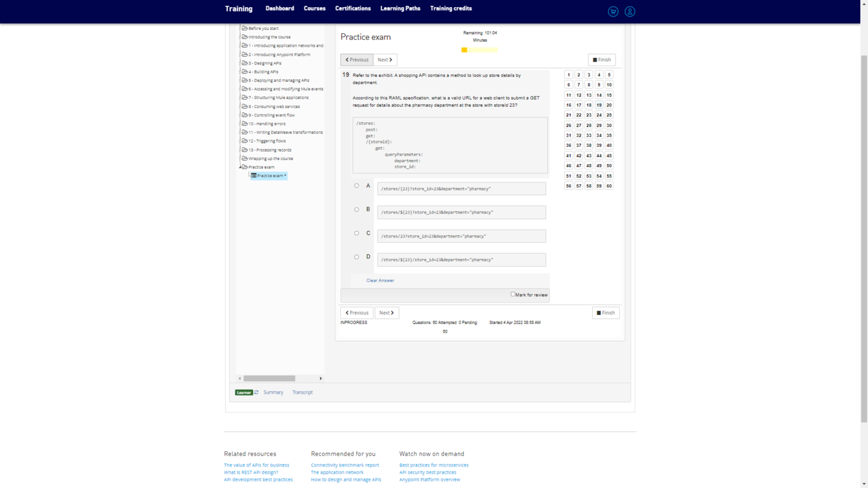This screenshot has height=488, width=868.
Task: Select answer A radio button
Action: coord(357,186)
